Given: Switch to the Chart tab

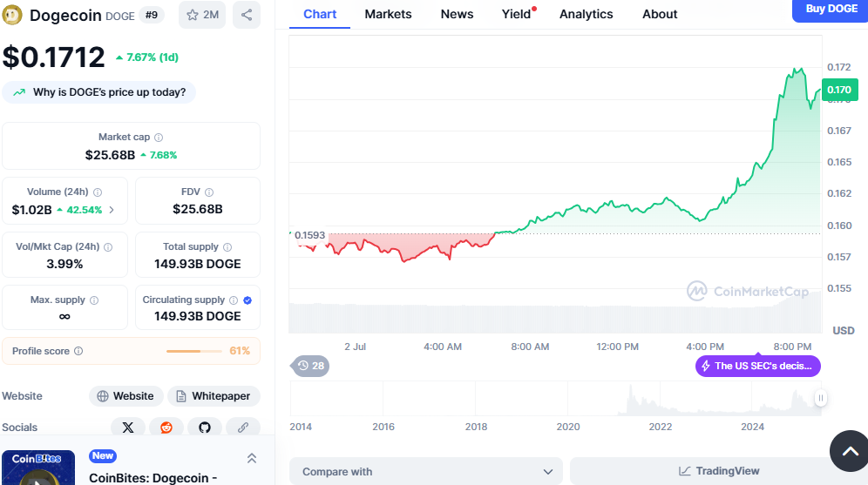Looking at the screenshot, I should click(x=320, y=15).
